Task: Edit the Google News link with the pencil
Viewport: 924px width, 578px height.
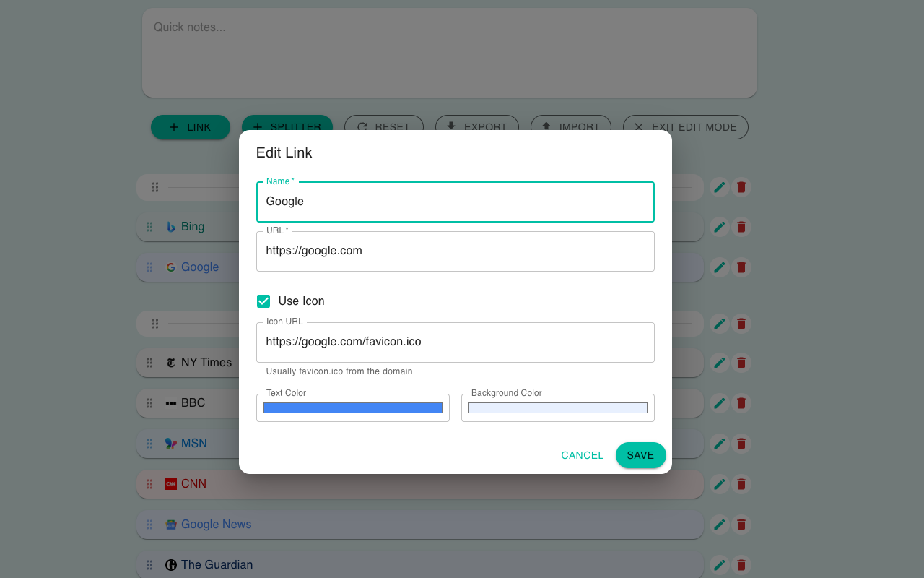Action: pyautogui.click(x=719, y=525)
